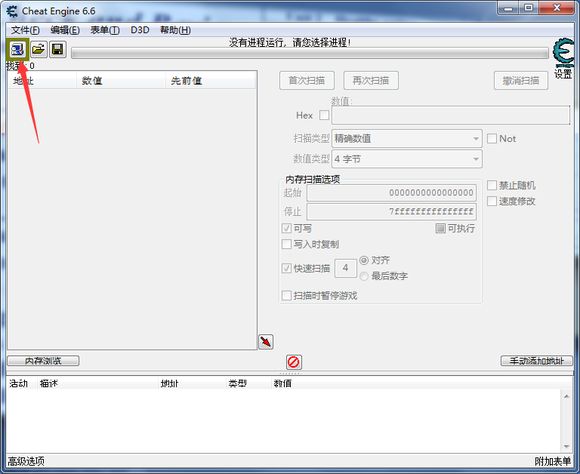This screenshot has height=474, width=580.
Task: Toggle the 写入时复制 checkbox
Action: pyautogui.click(x=286, y=244)
